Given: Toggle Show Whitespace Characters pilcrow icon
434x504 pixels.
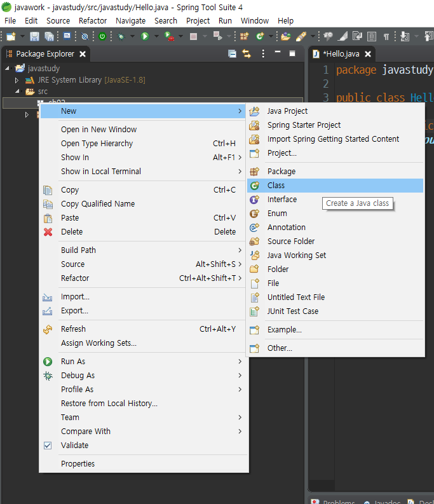Looking at the screenshot, I should [386, 36].
